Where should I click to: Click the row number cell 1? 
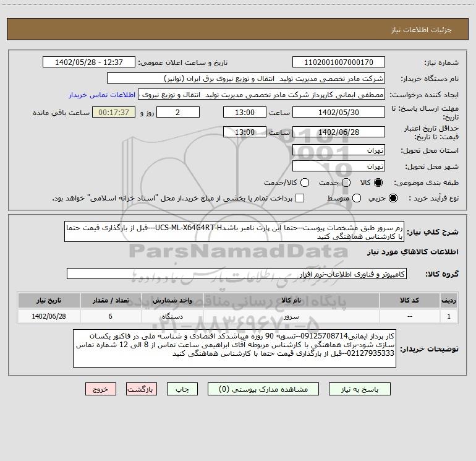(x=449, y=316)
